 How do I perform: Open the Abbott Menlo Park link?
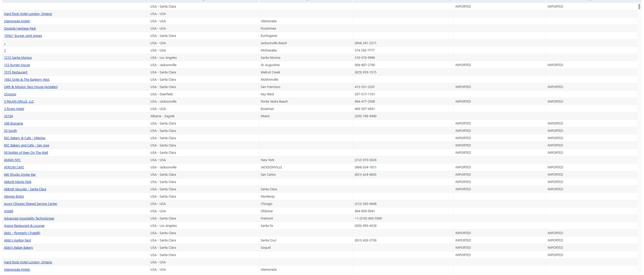tap(18, 182)
